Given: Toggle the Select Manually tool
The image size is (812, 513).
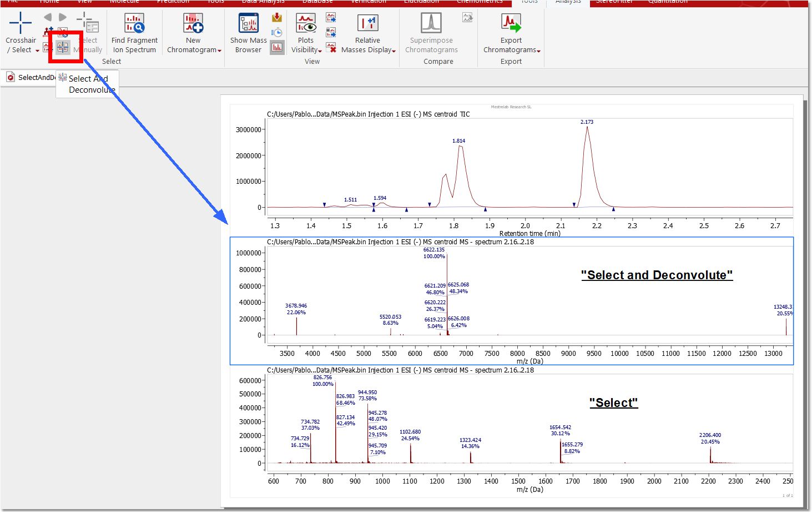Looking at the screenshot, I should point(88,23).
